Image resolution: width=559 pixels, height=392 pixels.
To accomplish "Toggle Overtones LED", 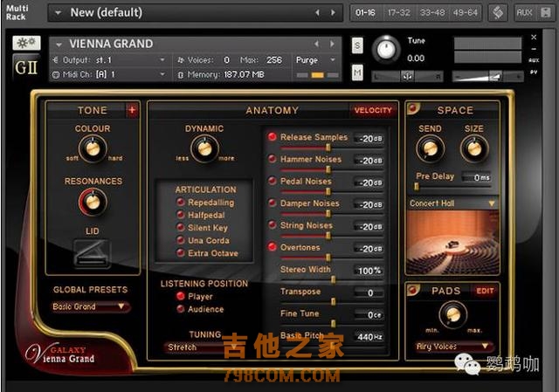I will coord(272,246).
